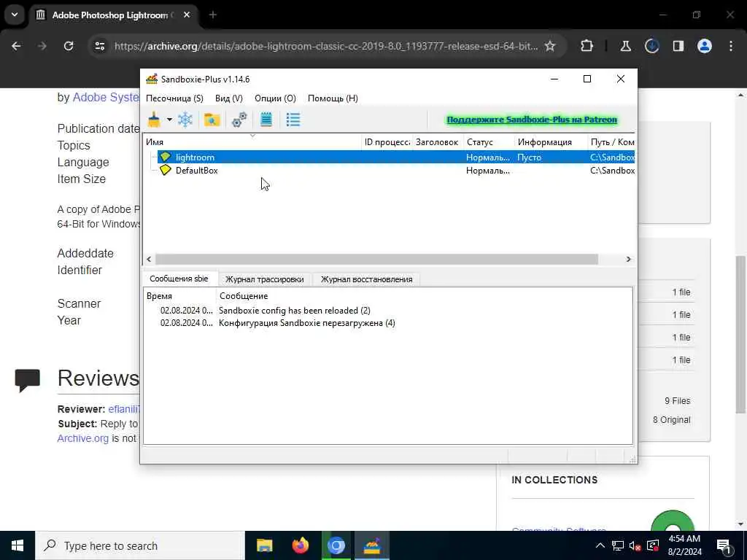Click the Windows Start button
The image size is (747, 560).
[x=18, y=545]
